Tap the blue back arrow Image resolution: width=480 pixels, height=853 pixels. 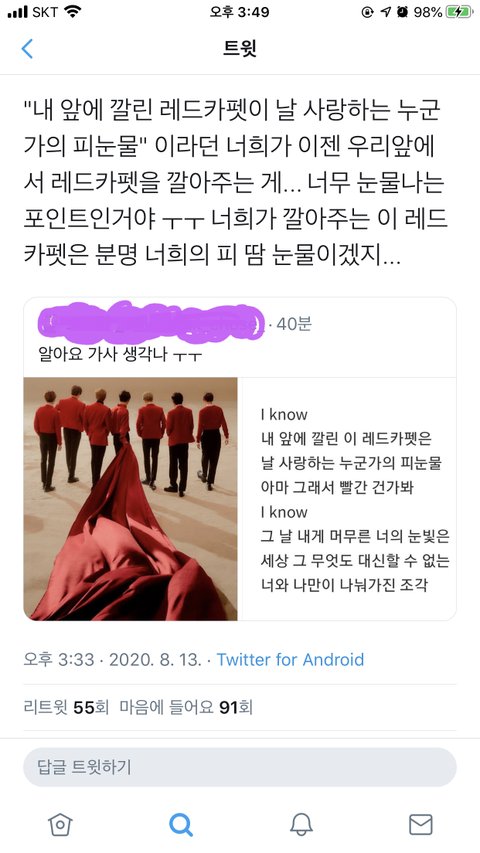click(27, 49)
